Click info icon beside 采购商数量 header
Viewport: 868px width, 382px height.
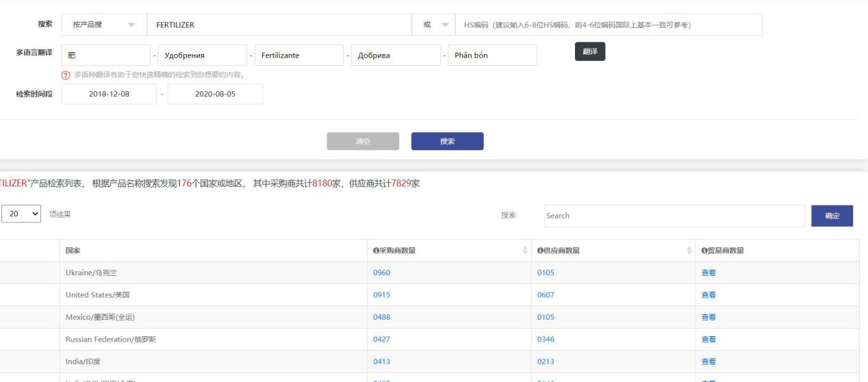point(376,251)
